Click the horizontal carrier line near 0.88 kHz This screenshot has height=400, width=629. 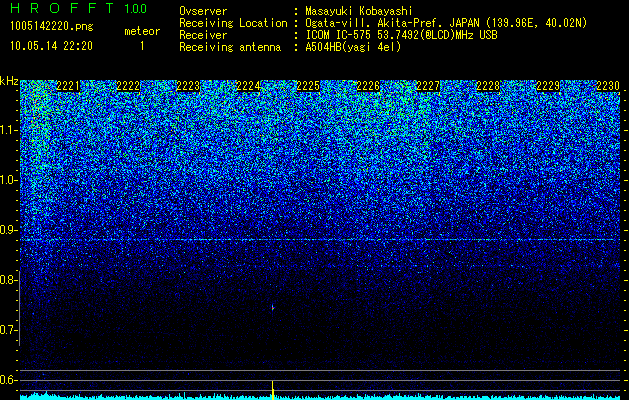point(322,240)
